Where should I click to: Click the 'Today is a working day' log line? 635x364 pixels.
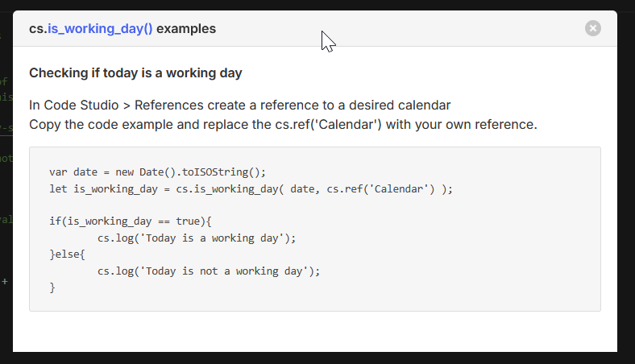click(197, 238)
